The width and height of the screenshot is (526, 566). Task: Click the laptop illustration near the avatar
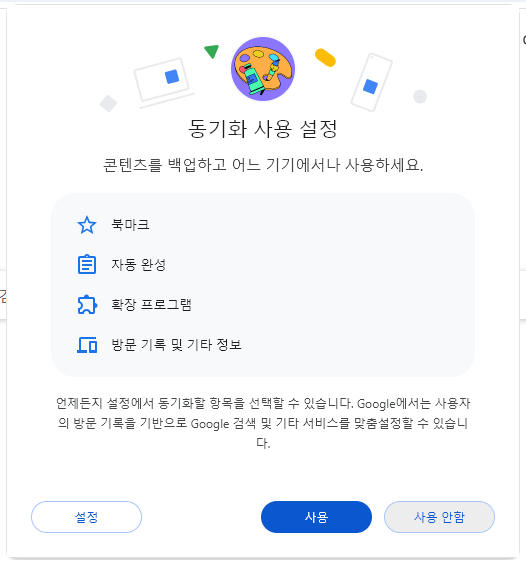pyautogui.click(x=164, y=82)
